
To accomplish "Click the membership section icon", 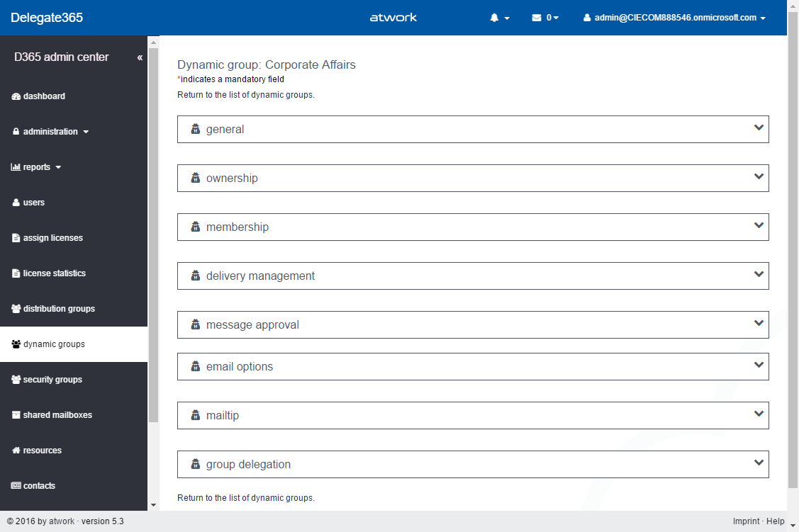I will pyautogui.click(x=195, y=227).
